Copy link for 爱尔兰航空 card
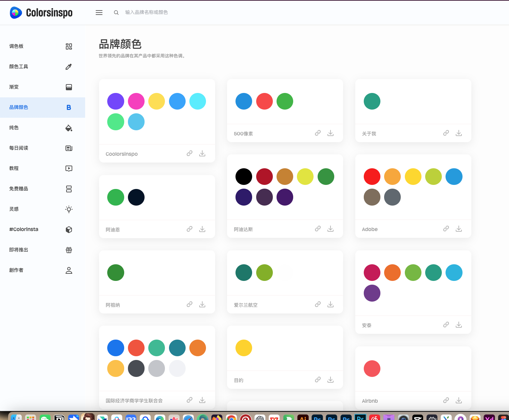Viewport: 509px width, 420px height. pyautogui.click(x=318, y=304)
